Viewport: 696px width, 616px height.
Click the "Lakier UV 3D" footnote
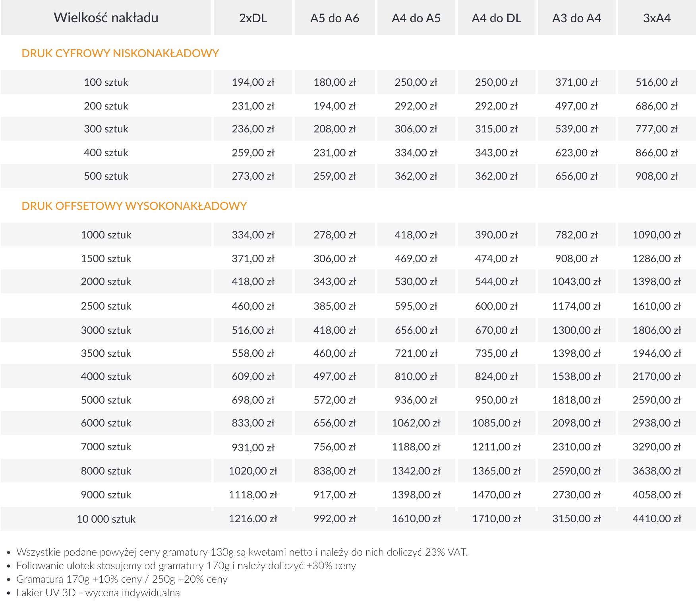coord(98,593)
